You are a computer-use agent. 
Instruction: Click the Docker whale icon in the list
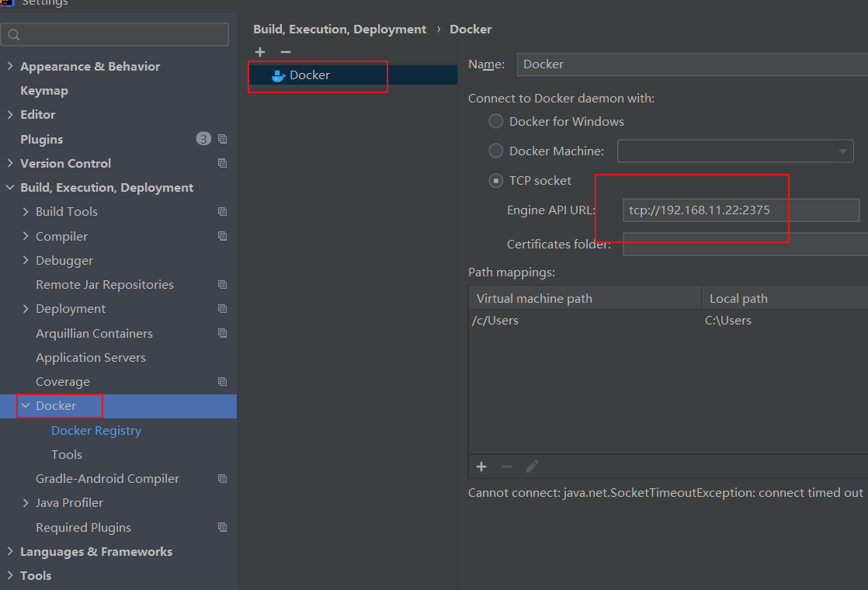(279, 75)
